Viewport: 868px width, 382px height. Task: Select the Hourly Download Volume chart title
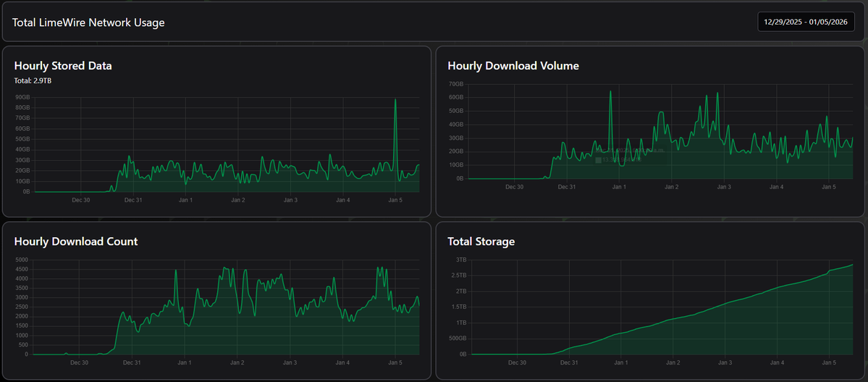pos(513,66)
